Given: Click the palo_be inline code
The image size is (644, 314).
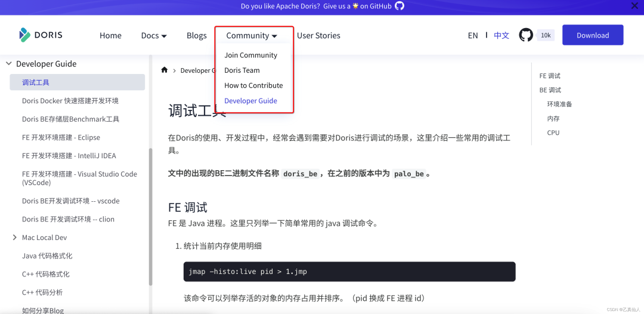Looking at the screenshot, I should (408, 174).
